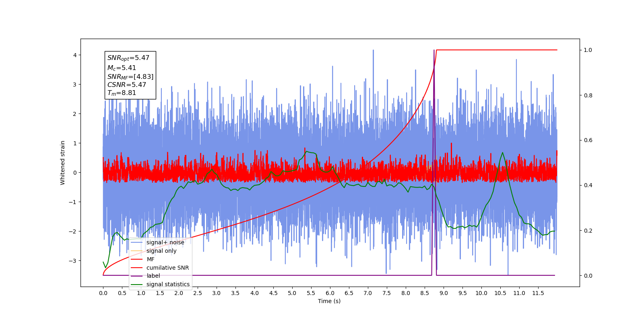Screen dimensions: 644x322
Task: Click the SNRopt=5.47 annotation text
Action: [128, 58]
